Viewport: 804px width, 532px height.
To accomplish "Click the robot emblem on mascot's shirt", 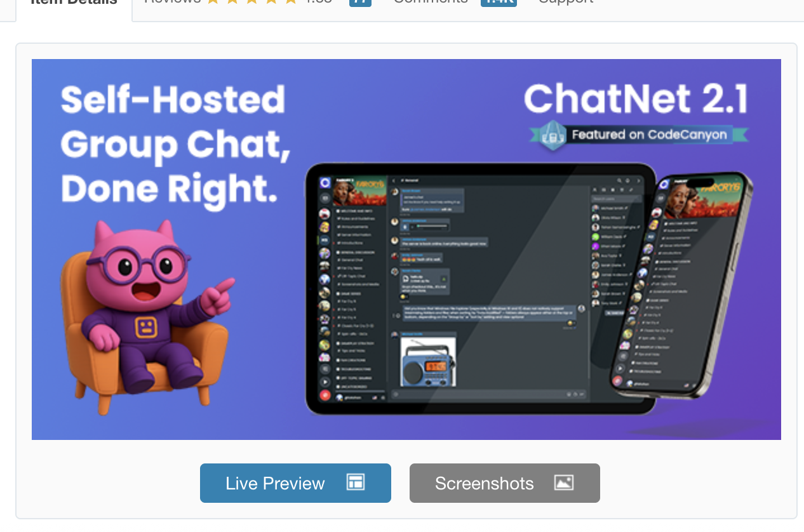I will (146, 327).
